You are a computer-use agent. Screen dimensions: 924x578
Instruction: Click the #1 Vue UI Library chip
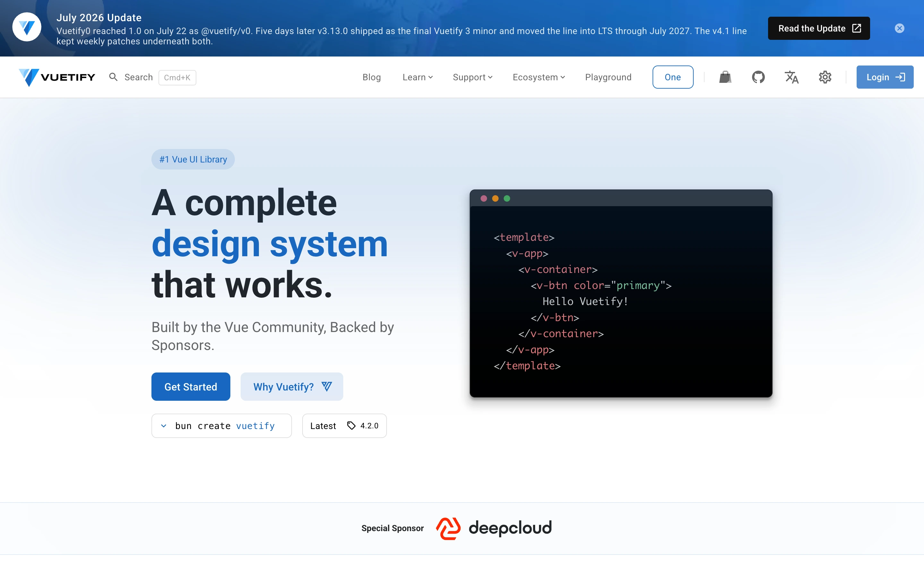pyautogui.click(x=193, y=159)
